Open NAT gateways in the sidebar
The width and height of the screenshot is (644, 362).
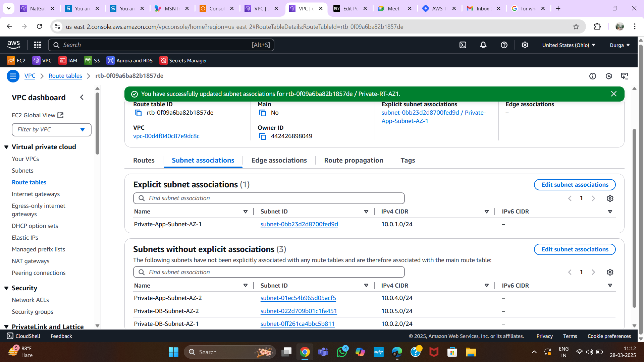click(31, 261)
